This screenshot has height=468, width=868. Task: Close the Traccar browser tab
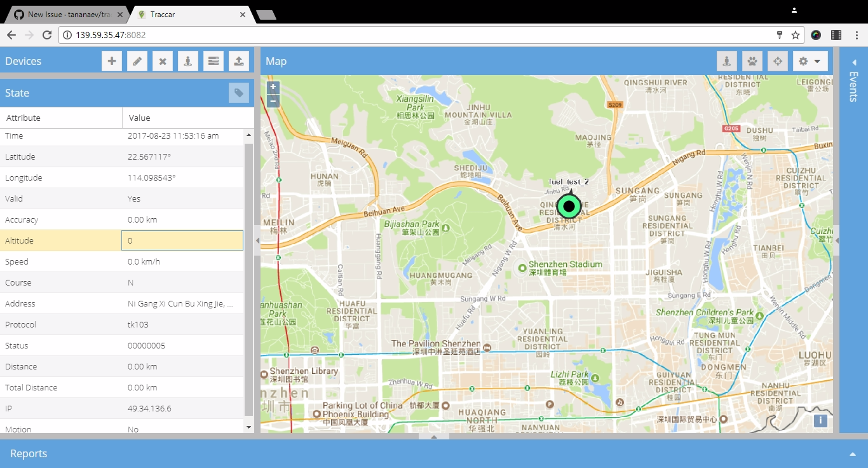(242, 15)
